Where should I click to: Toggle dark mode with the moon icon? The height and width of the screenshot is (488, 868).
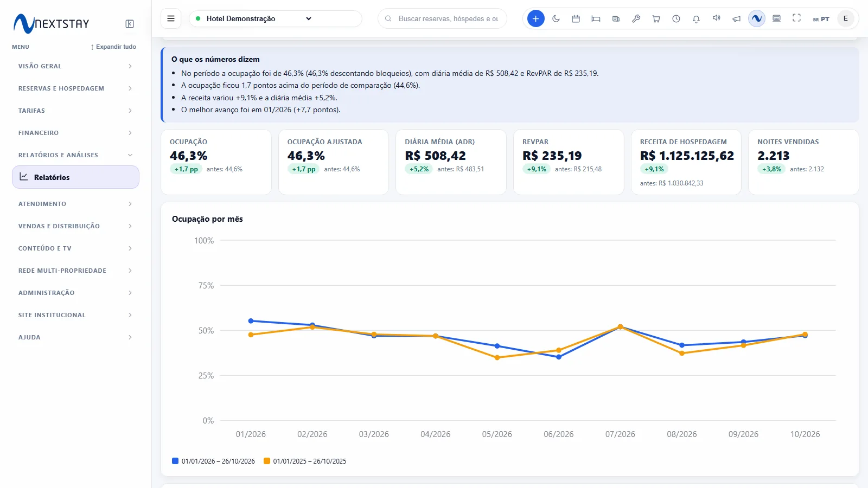point(556,18)
